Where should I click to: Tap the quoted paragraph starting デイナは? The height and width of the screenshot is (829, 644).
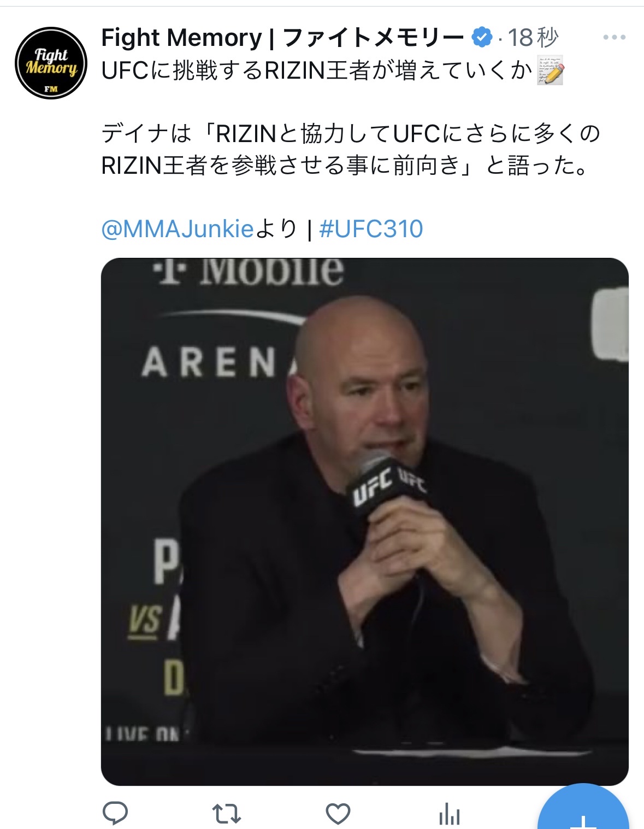tap(350, 149)
